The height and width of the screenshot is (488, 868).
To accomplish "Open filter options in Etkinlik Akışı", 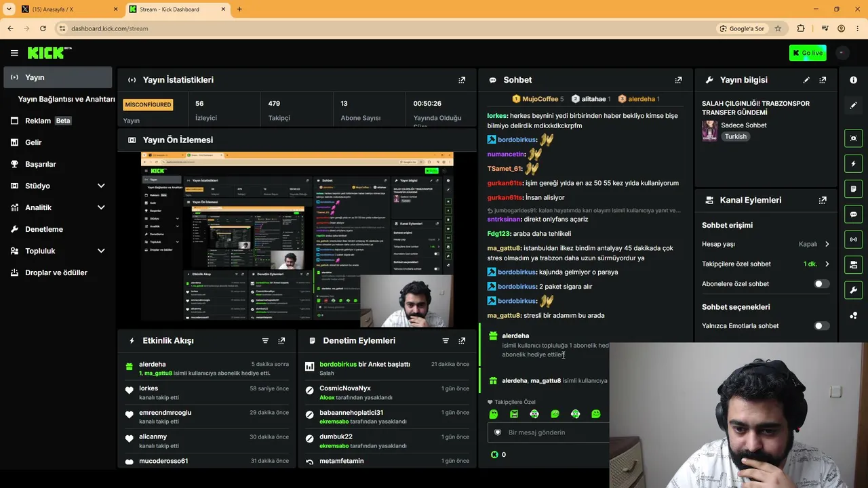I will 265,341.
